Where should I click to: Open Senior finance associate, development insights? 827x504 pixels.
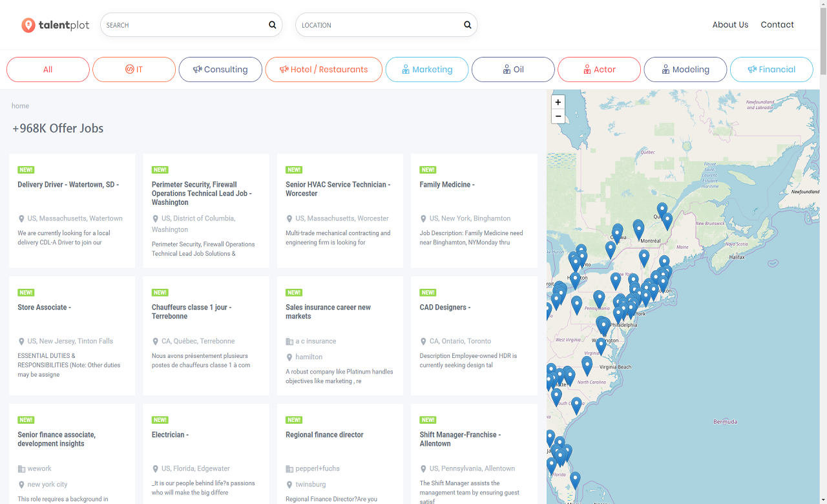pyautogui.click(x=57, y=439)
